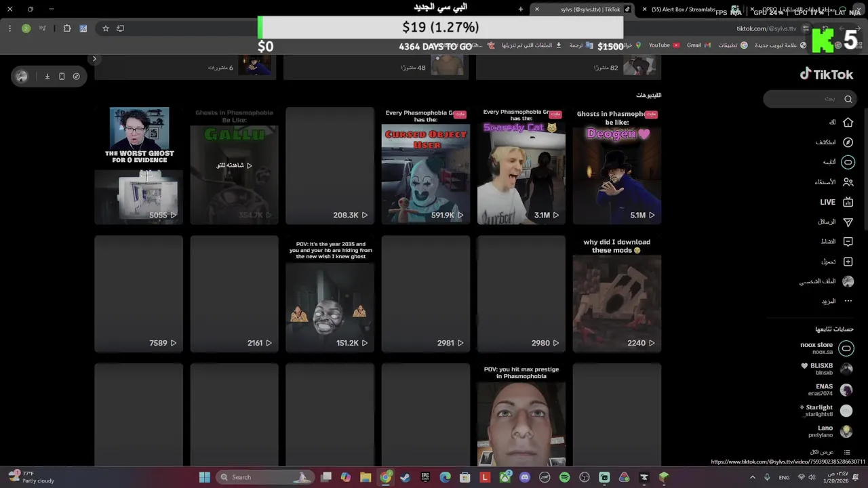
Task: Open the YouTube bookmark
Action: click(664, 45)
